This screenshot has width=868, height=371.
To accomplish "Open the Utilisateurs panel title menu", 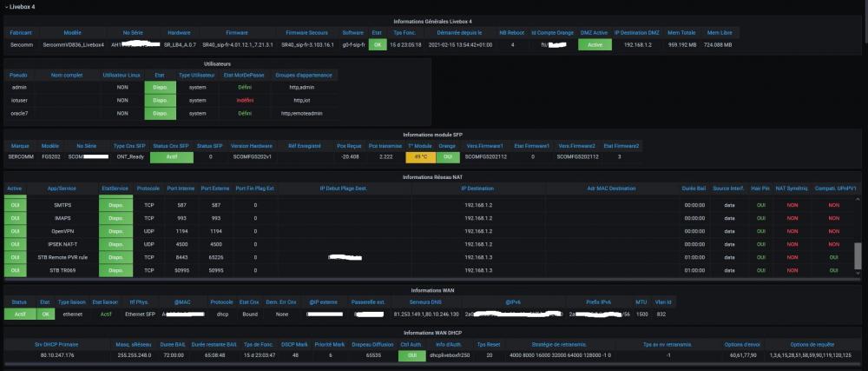I will click(x=216, y=63).
